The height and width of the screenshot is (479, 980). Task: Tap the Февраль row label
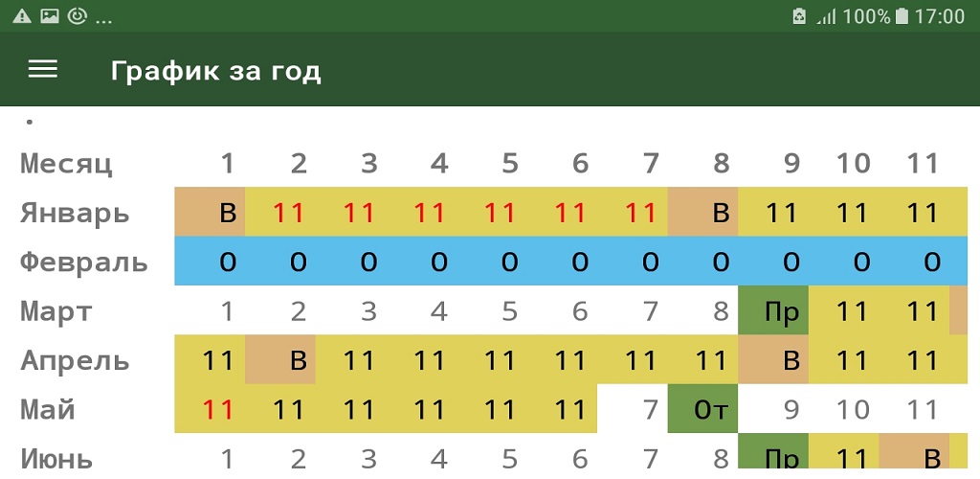pyautogui.click(x=84, y=262)
